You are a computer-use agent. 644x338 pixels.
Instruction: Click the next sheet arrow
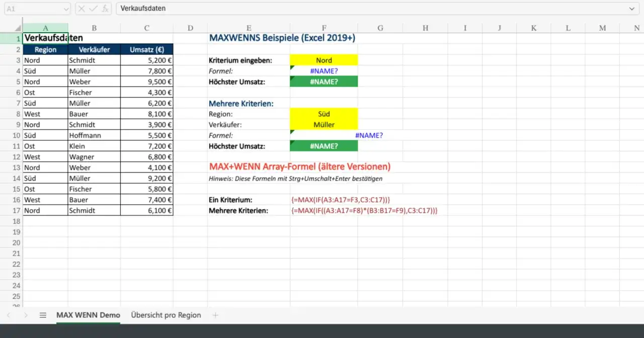pos(26,315)
